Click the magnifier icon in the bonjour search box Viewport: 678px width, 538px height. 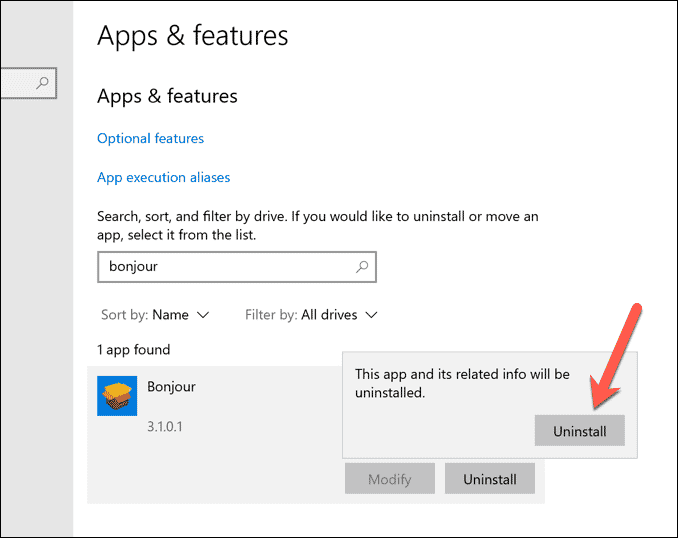click(362, 267)
